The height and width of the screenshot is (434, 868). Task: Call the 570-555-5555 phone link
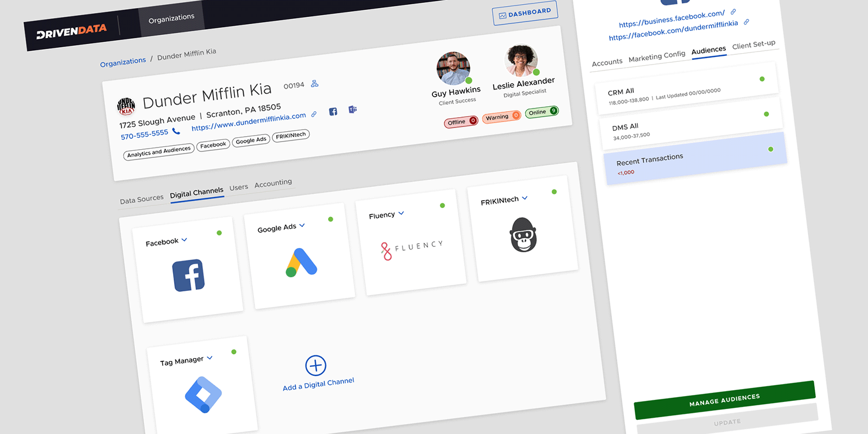tap(144, 134)
